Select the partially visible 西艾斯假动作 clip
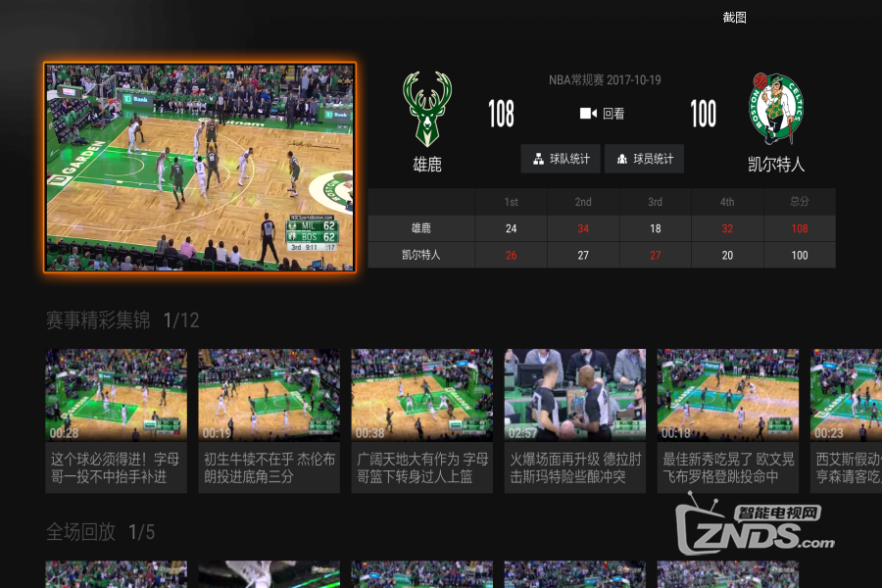Screen dimensions: 882x588 [846, 419]
